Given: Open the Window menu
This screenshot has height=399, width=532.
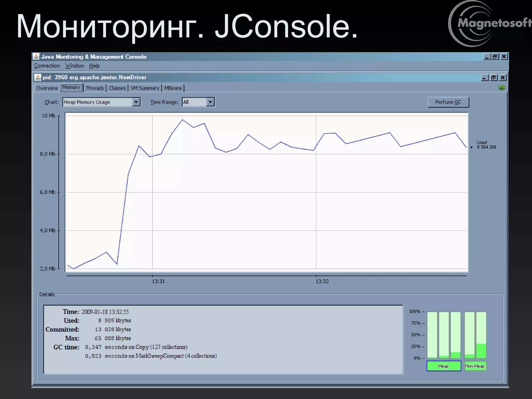Looking at the screenshot, I should point(74,66).
